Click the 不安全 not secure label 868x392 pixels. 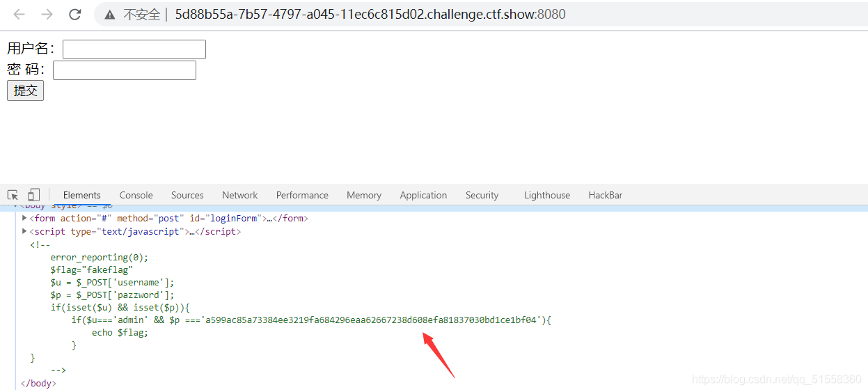[x=141, y=15]
